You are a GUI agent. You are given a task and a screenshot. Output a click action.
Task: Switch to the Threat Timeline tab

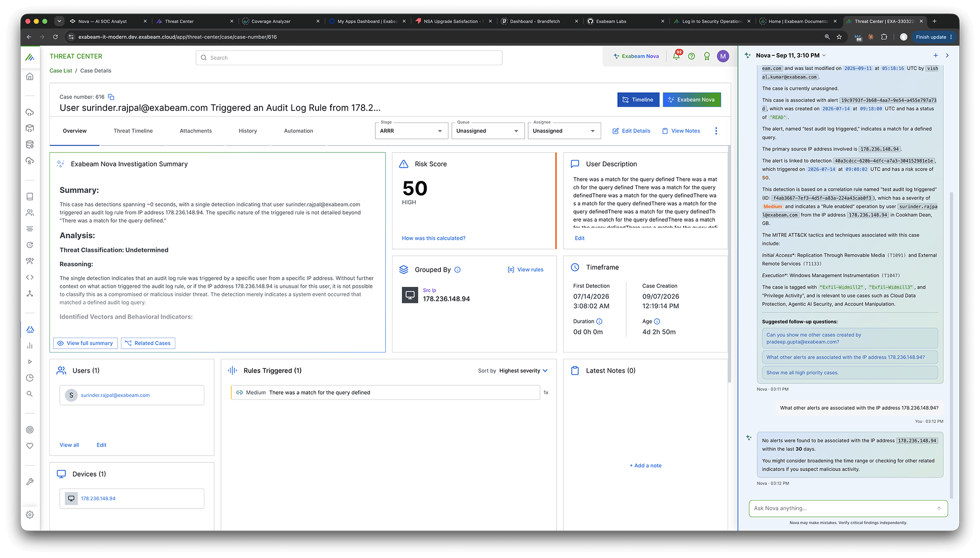133,131
